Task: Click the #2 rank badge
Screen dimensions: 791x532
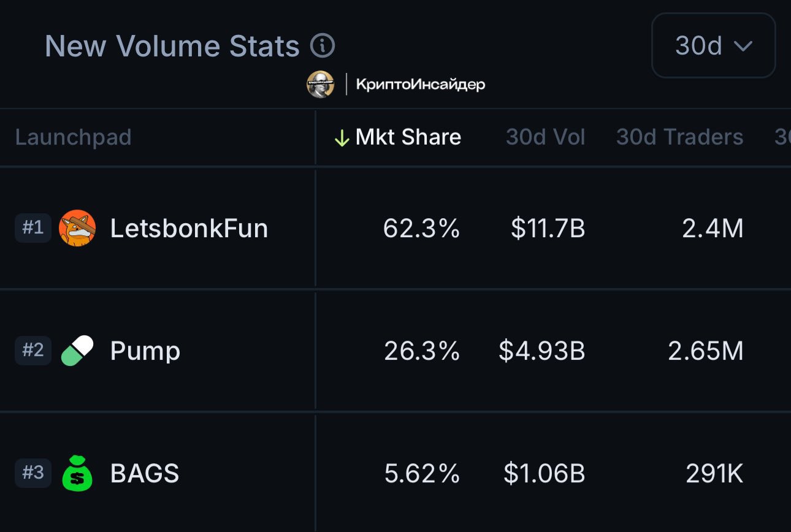Action: tap(33, 351)
